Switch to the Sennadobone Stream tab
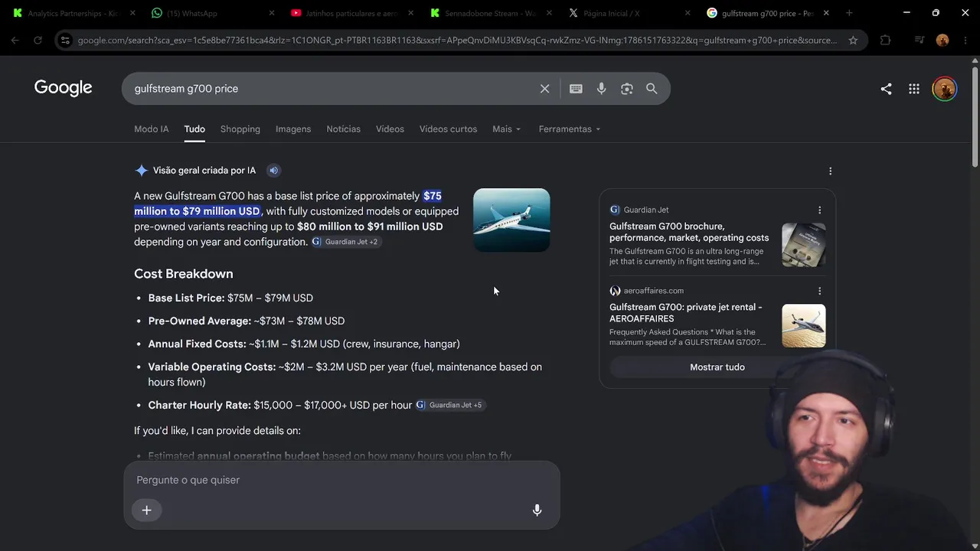This screenshot has height=551, width=980. coord(491,13)
